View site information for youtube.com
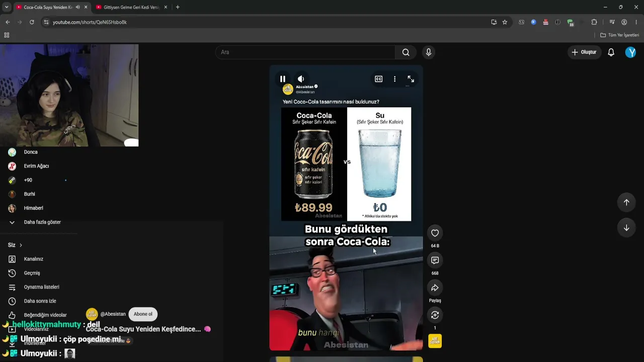Image resolution: width=644 pixels, height=362 pixels. click(x=46, y=22)
